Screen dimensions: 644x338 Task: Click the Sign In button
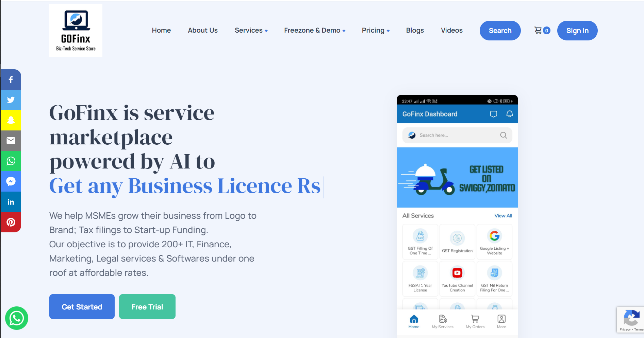577,31
